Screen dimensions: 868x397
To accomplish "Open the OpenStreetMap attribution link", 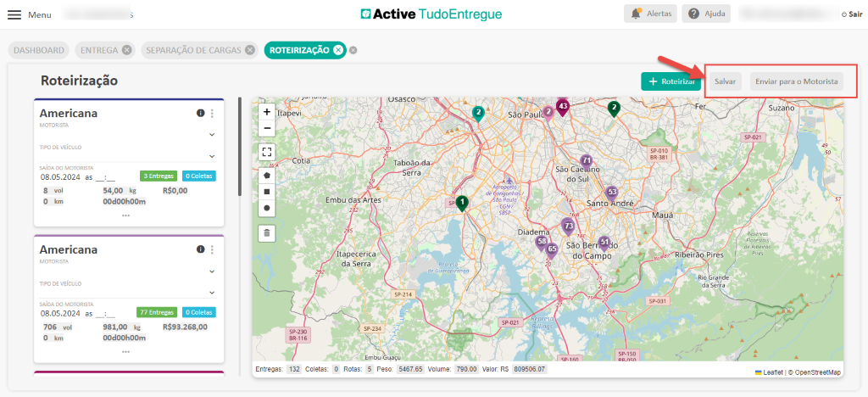I will [818, 372].
